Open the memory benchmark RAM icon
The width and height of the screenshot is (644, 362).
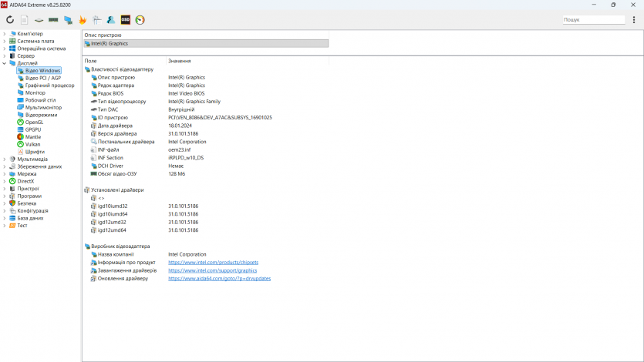53,20
